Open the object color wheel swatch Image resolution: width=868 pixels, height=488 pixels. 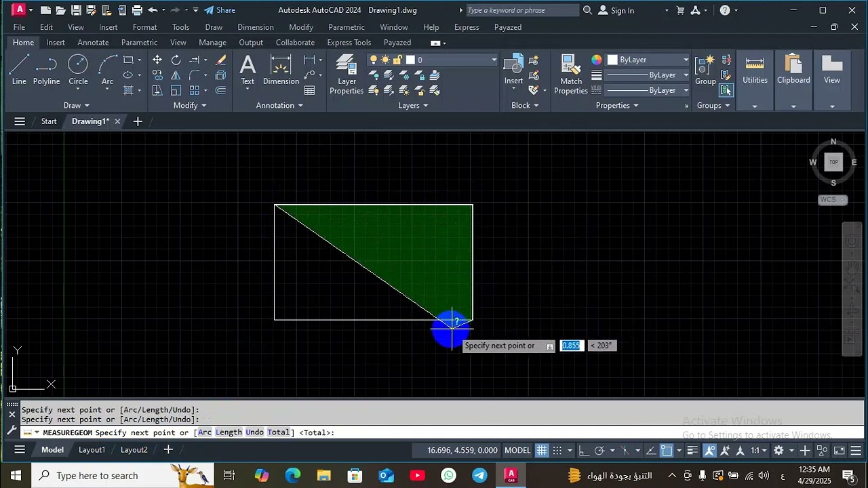pos(596,60)
